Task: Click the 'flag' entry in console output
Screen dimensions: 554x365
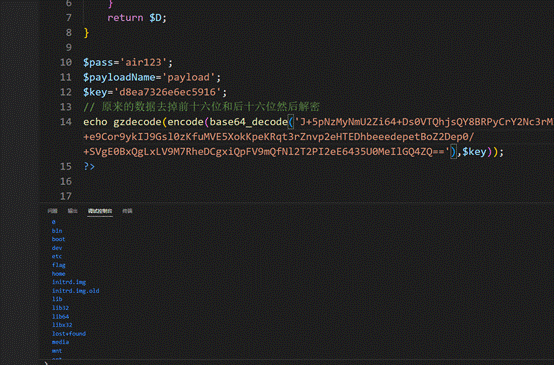Action: click(x=59, y=265)
